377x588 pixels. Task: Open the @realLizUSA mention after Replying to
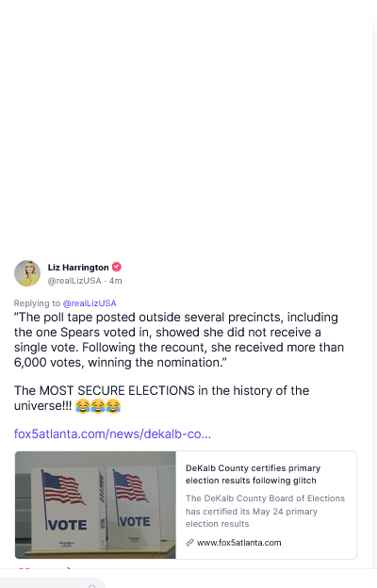pyautogui.click(x=90, y=303)
